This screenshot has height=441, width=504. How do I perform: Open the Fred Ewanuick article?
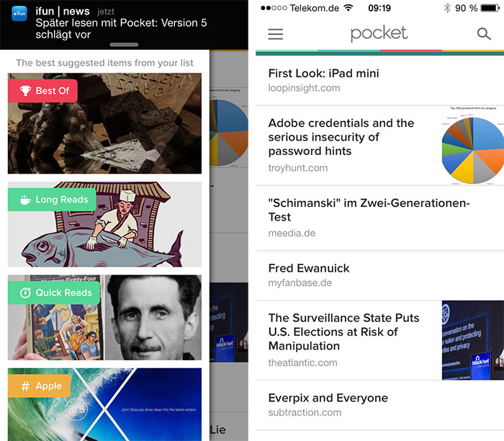click(379, 276)
